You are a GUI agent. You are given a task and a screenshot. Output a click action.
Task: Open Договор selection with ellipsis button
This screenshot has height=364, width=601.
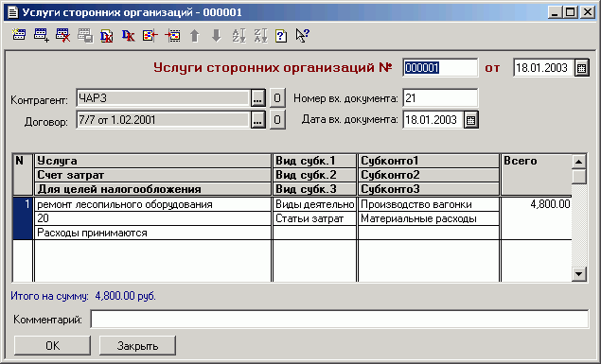[x=258, y=120]
